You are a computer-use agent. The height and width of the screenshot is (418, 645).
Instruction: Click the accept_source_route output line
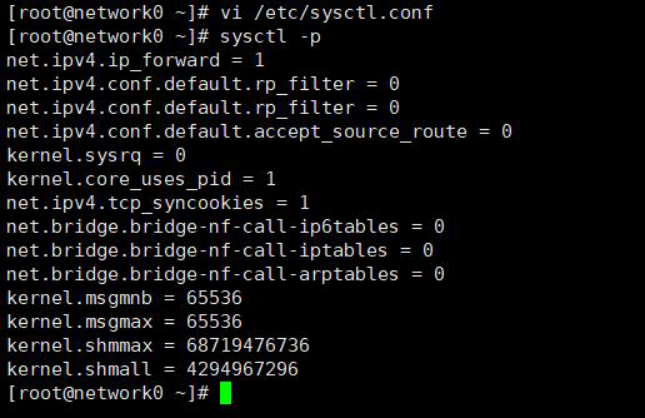click(x=259, y=132)
